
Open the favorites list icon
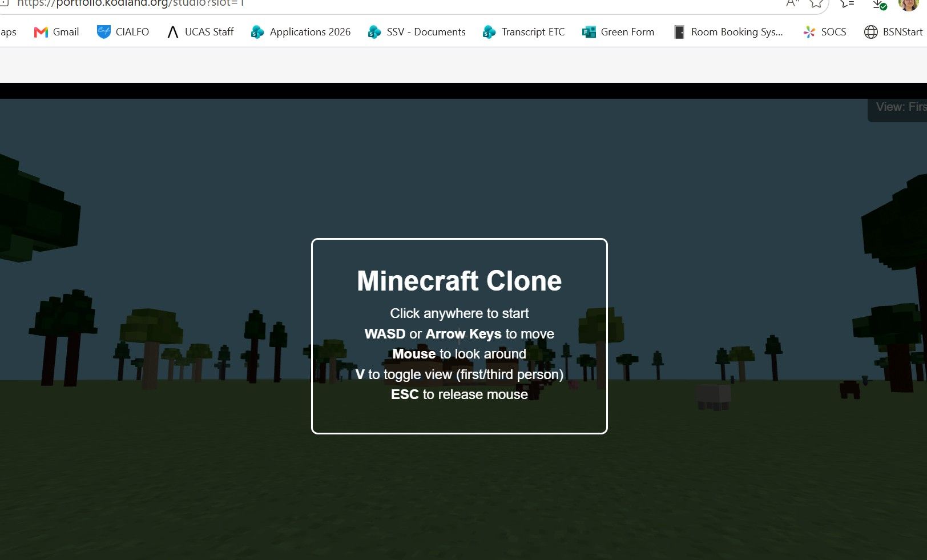tap(847, 3)
